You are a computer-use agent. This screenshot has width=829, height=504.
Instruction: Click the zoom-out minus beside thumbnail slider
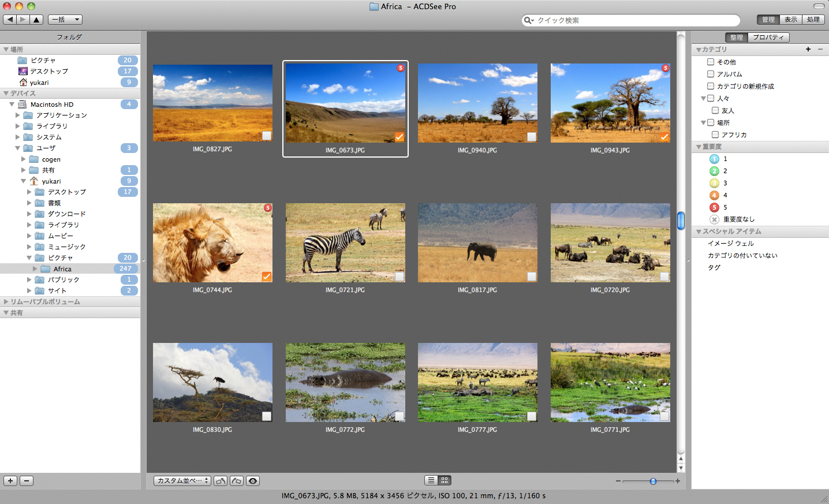pyautogui.click(x=618, y=481)
